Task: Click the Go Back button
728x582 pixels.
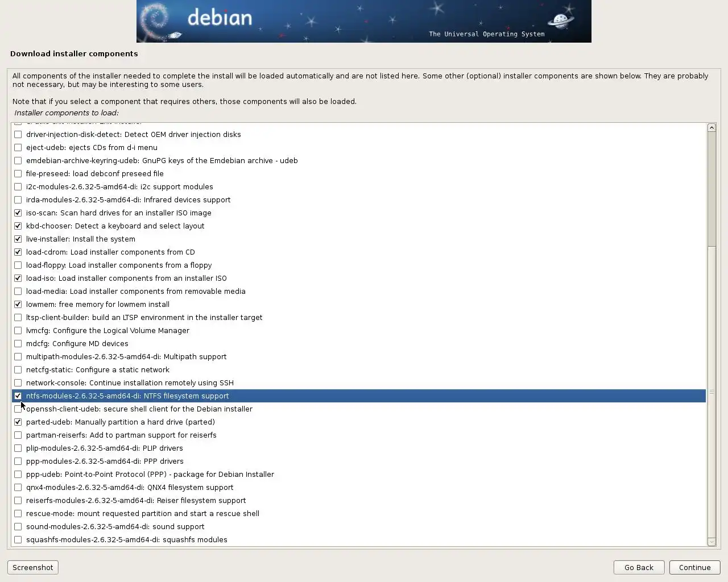Action: pyautogui.click(x=639, y=567)
